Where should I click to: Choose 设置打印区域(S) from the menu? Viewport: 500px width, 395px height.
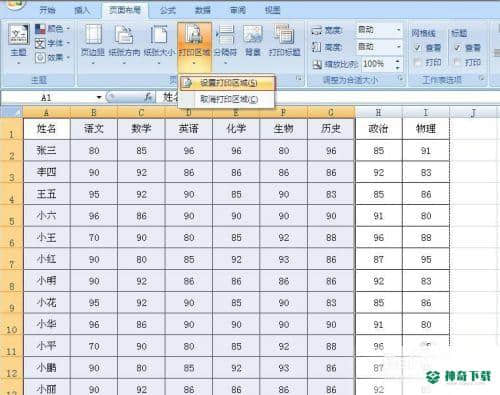(x=227, y=83)
